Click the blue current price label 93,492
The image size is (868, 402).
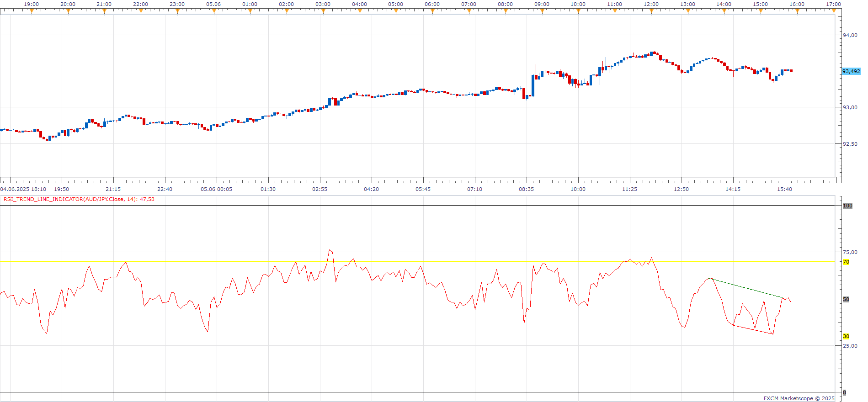851,71
